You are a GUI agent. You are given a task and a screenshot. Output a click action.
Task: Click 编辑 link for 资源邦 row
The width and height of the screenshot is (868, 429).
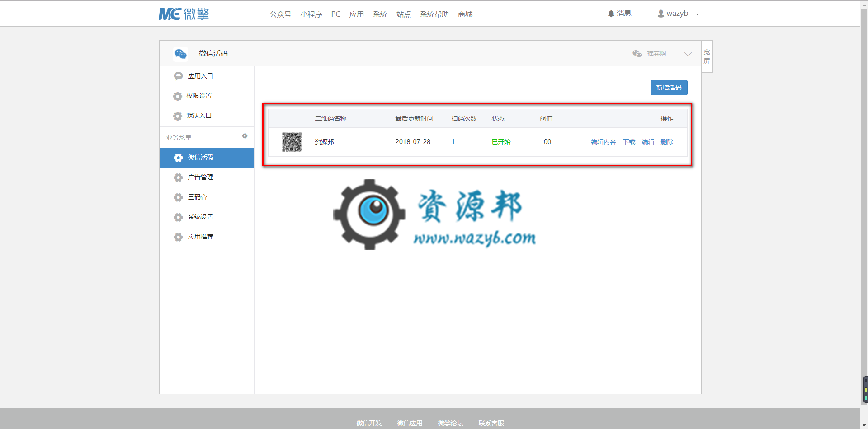(x=648, y=142)
